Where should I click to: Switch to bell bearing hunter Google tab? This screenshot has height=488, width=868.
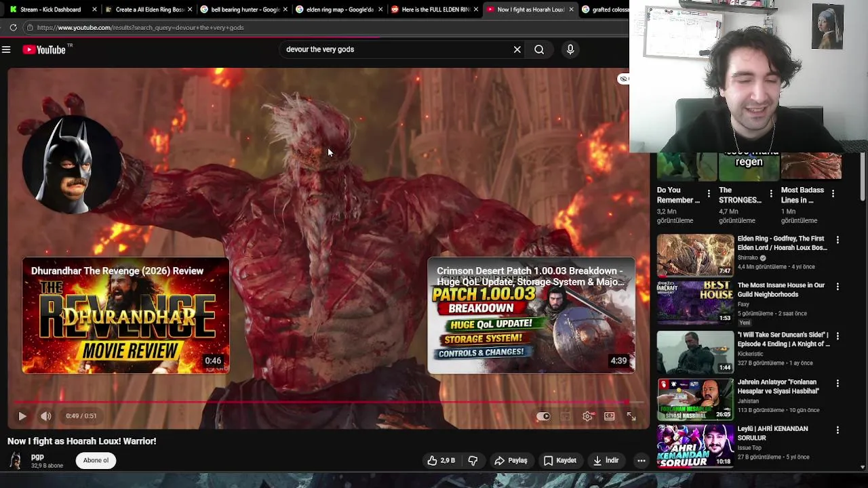tap(245, 9)
